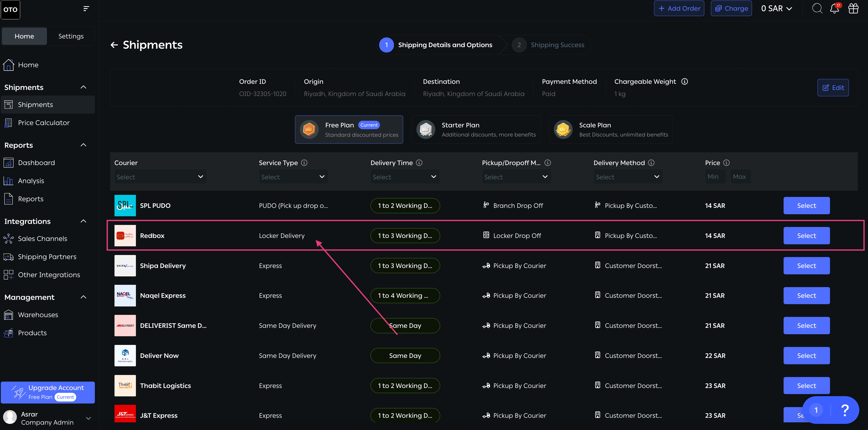This screenshot has width=868, height=430.
Task: Open the Pickup/Dropoff filter dropdown
Action: pyautogui.click(x=516, y=177)
